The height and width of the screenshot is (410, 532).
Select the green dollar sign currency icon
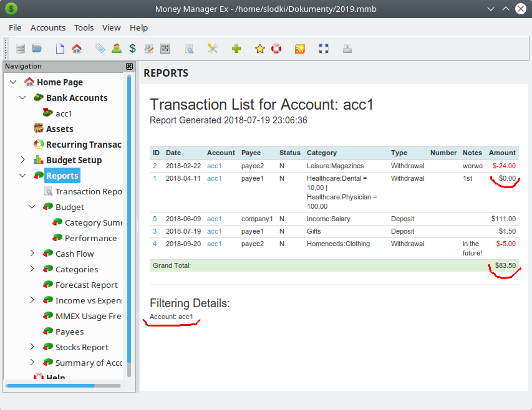click(x=133, y=49)
